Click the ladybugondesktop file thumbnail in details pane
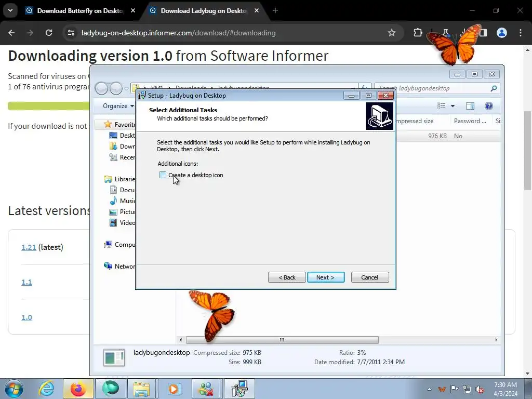The height and width of the screenshot is (399, 532). coord(114,357)
